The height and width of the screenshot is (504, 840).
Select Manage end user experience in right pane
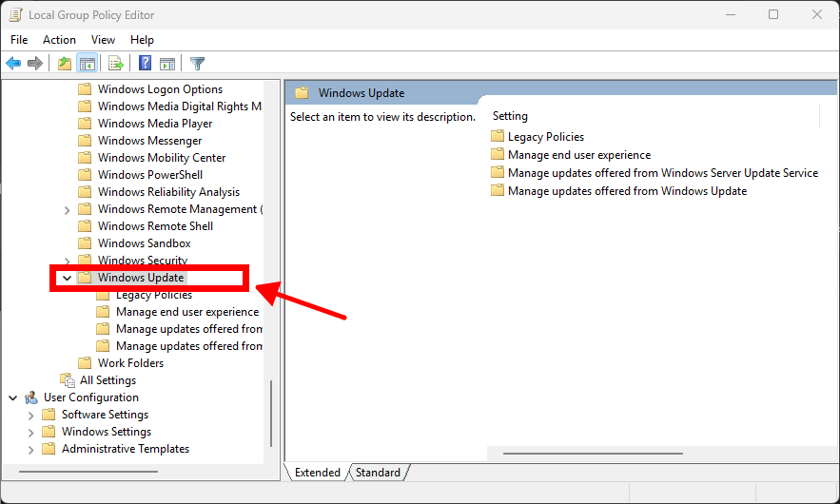coord(578,155)
